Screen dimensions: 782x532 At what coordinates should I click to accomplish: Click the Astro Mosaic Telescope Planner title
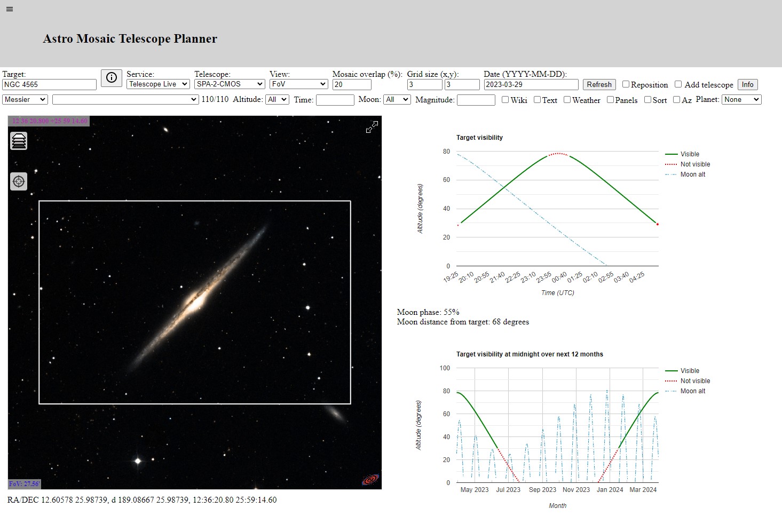[130, 39]
